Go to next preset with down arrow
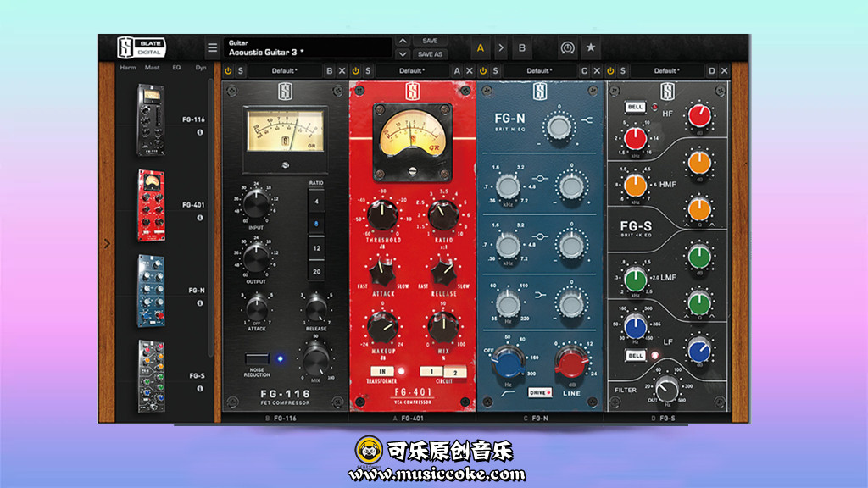Screen dimensions: 868x488 pos(403,54)
